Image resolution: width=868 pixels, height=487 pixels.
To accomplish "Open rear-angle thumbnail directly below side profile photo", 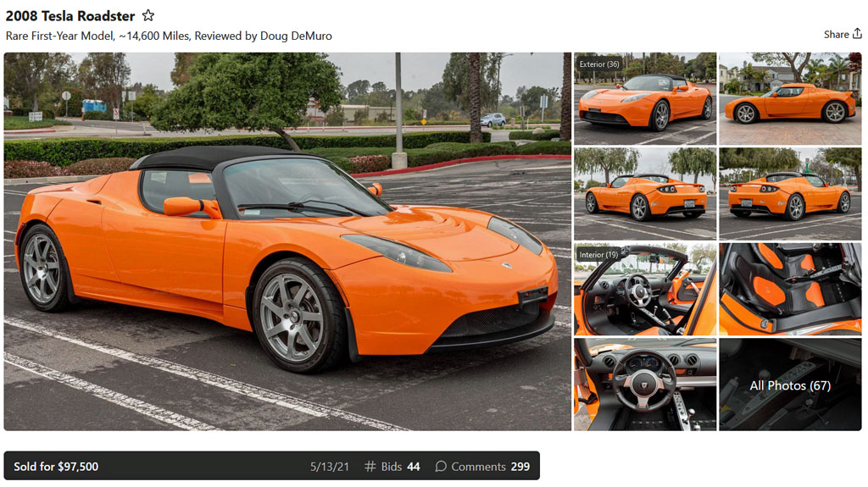I will click(x=790, y=194).
